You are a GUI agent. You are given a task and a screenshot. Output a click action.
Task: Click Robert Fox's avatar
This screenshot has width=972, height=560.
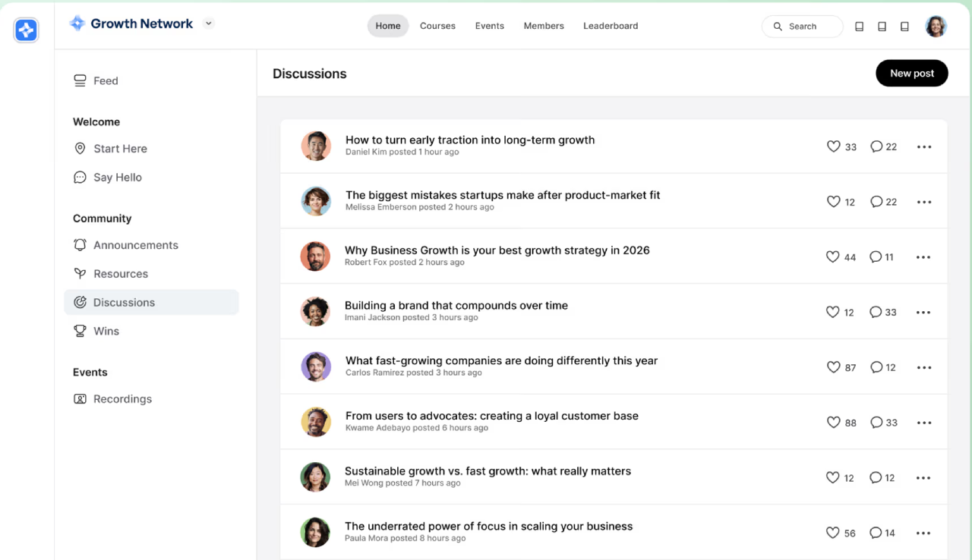(x=315, y=256)
